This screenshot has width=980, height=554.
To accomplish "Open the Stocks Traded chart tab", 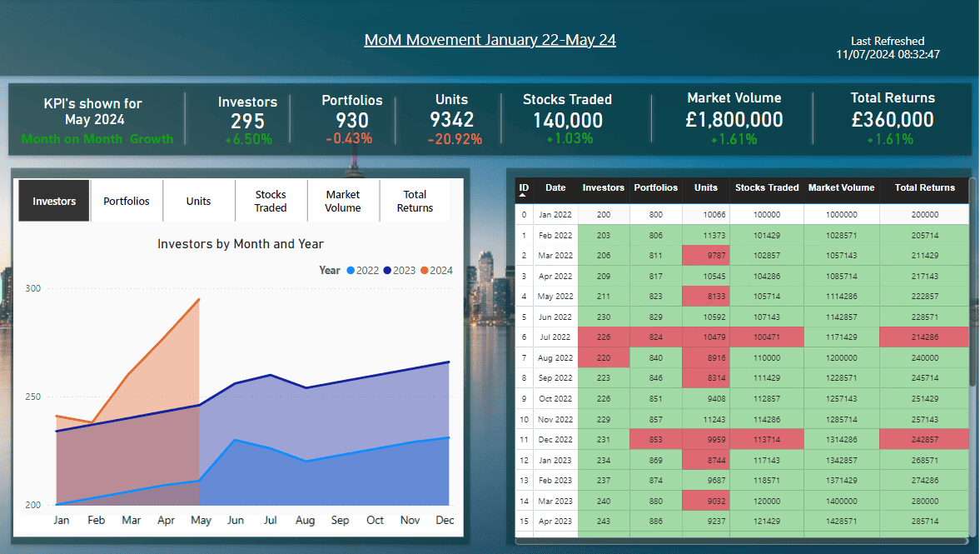I will [271, 201].
